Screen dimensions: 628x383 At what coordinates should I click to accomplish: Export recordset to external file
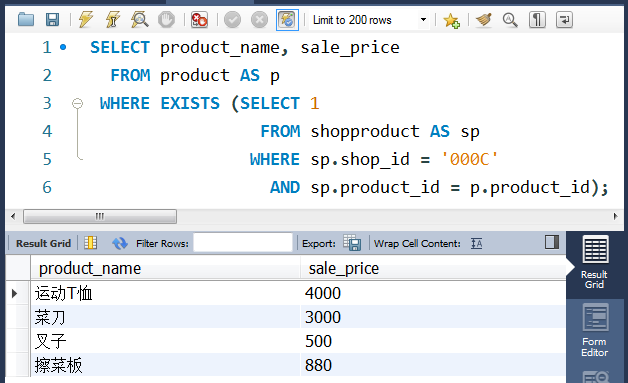(352, 243)
